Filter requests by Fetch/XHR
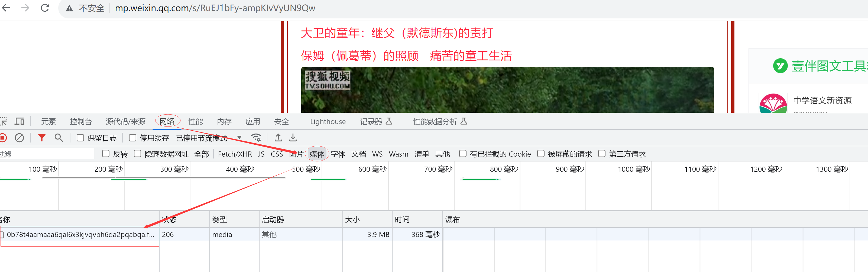 click(x=235, y=154)
